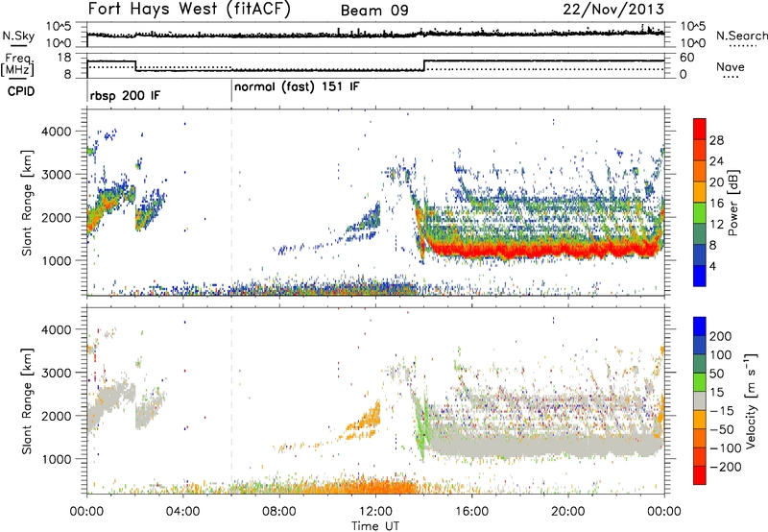
Task: Click the '08:00' time tick label
Action: pyautogui.click(x=279, y=512)
